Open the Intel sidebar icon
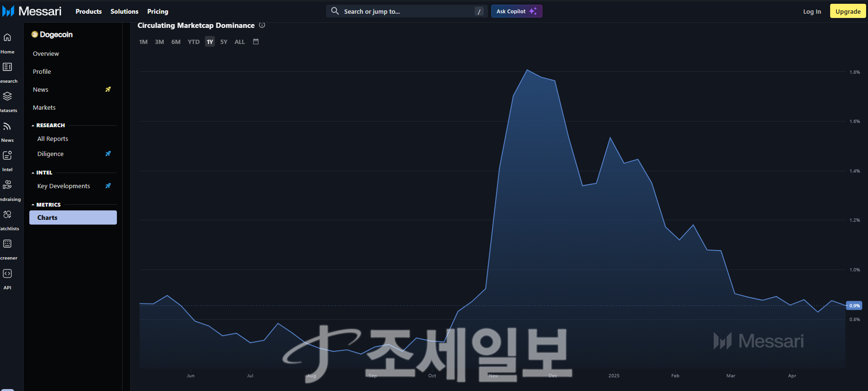The image size is (868, 391). pyautogui.click(x=7, y=156)
